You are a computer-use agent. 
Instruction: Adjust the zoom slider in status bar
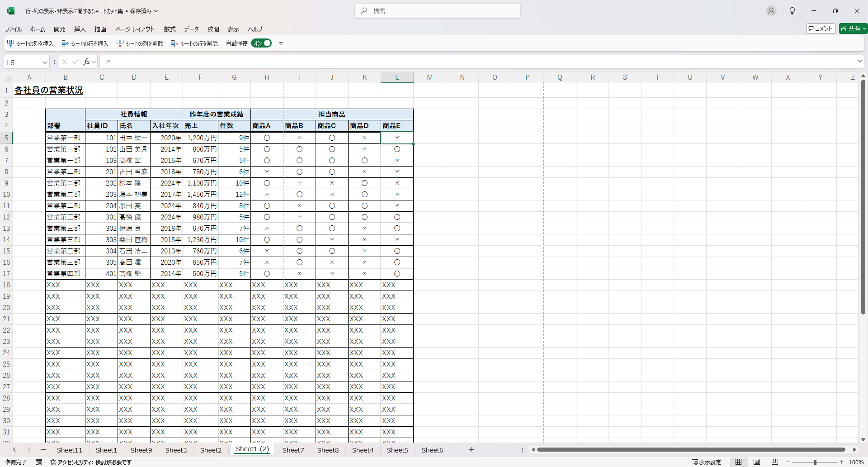(x=815, y=462)
